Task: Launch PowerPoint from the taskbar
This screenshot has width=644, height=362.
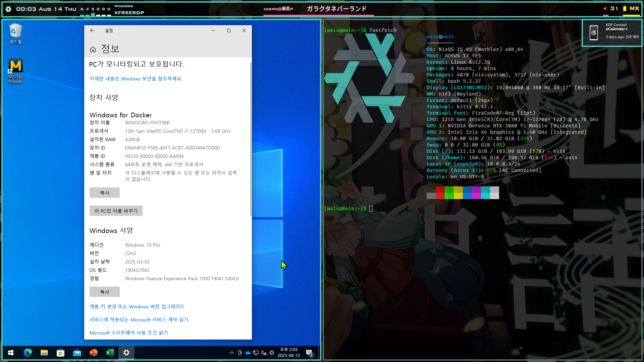Action: pyautogui.click(x=93, y=353)
